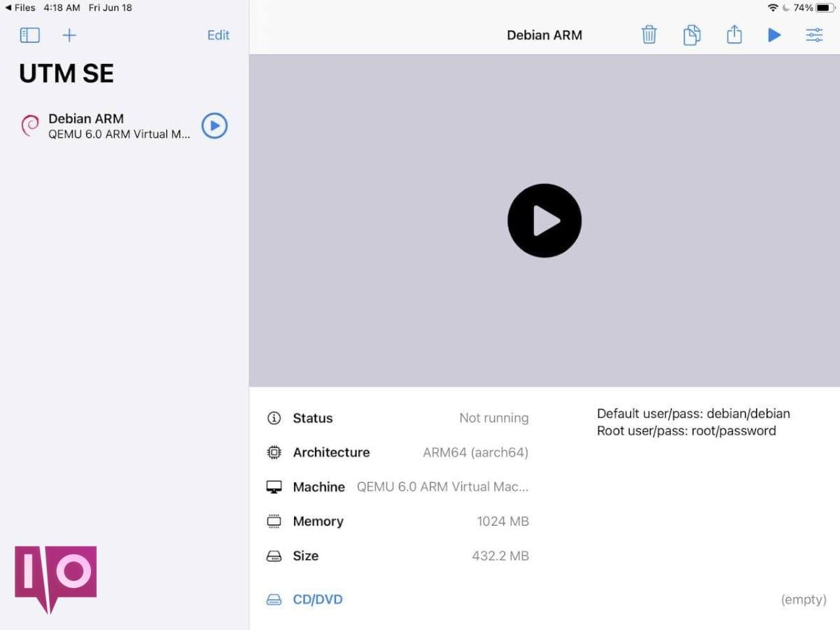Add a new virtual machine with plus icon
The height and width of the screenshot is (630, 840).
(69, 35)
